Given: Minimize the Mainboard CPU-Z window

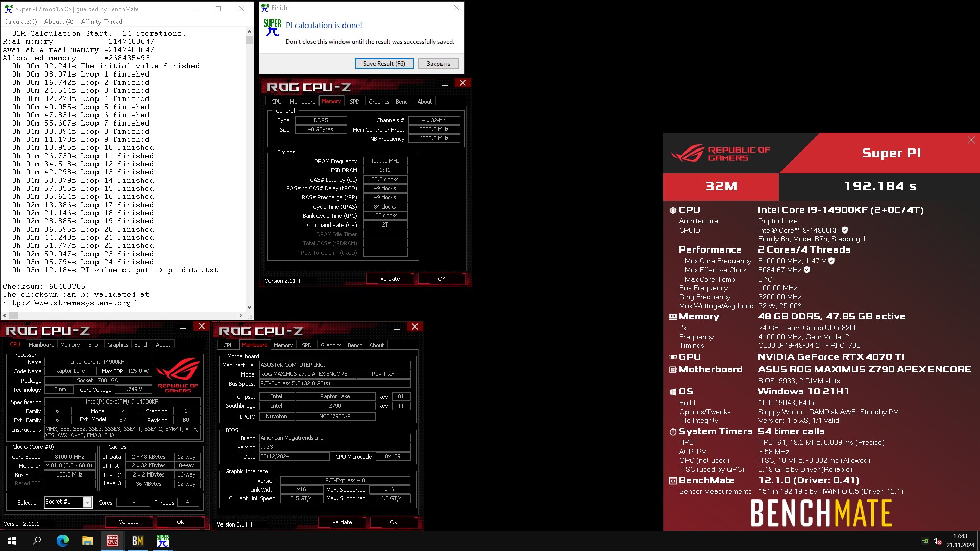Looking at the screenshot, I should pyautogui.click(x=396, y=328).
